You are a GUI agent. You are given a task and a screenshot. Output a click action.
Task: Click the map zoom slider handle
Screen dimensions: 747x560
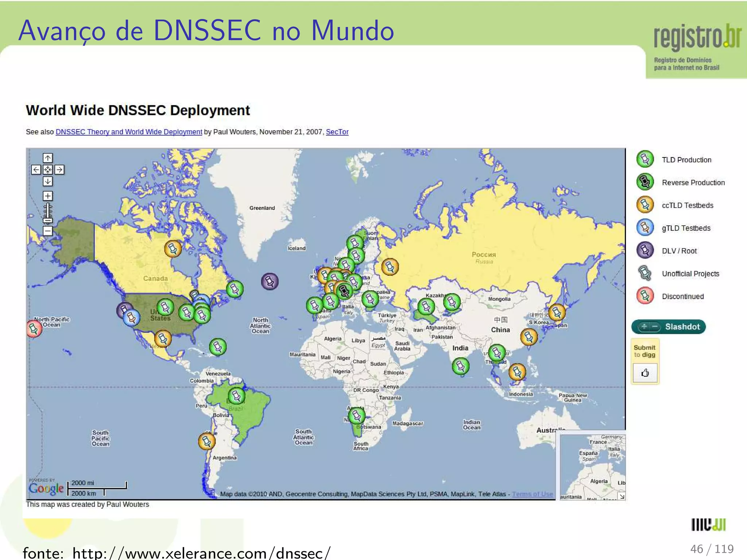48,220
